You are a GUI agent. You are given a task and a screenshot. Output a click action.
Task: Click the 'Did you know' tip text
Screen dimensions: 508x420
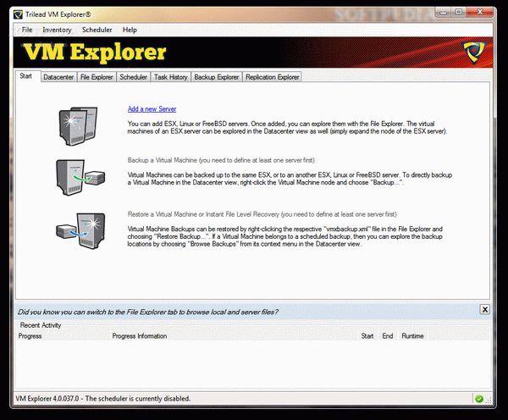(x=148, y=312)
